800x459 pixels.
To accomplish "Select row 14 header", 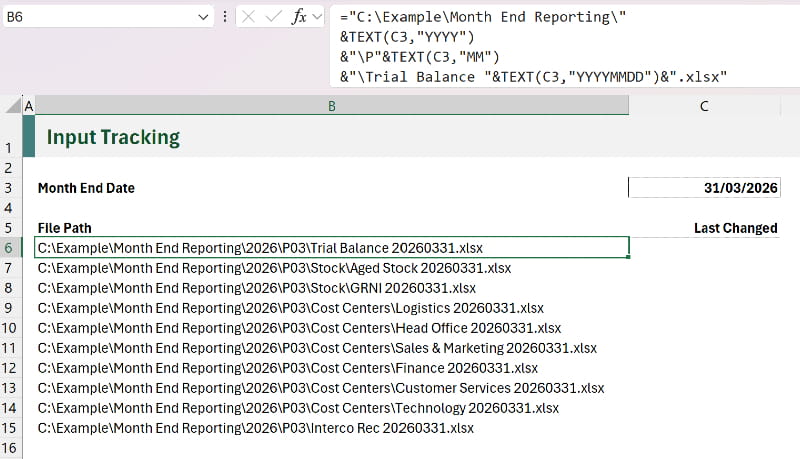I will (10, 407).
